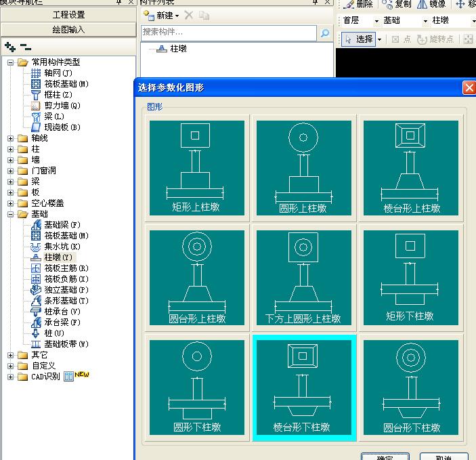Select the 圆台形上柱墩 shape thumbnail
Image resolution: width=476 pixels, height=460 pixels.
197,277
